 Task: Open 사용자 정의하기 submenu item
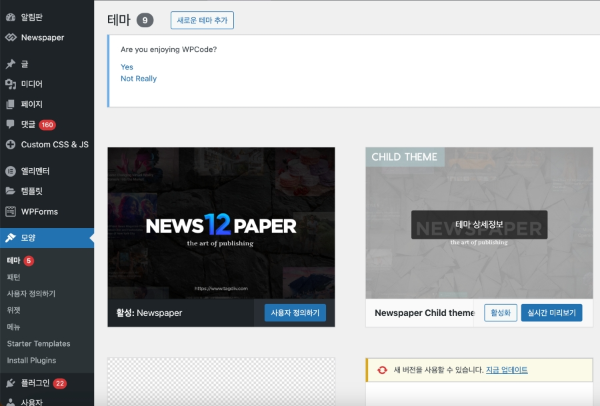pos(31,293)
